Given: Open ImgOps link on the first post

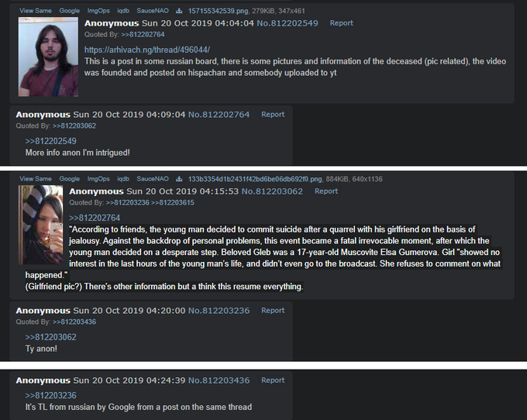Looking at the screenshot, I should pyautogui.click(x=98, y=11).
